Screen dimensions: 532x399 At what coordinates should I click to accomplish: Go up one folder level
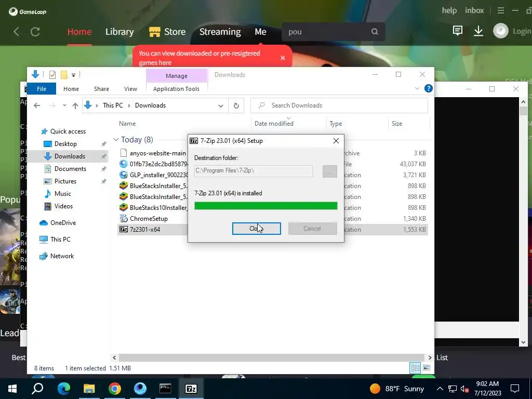click(75, 105)
